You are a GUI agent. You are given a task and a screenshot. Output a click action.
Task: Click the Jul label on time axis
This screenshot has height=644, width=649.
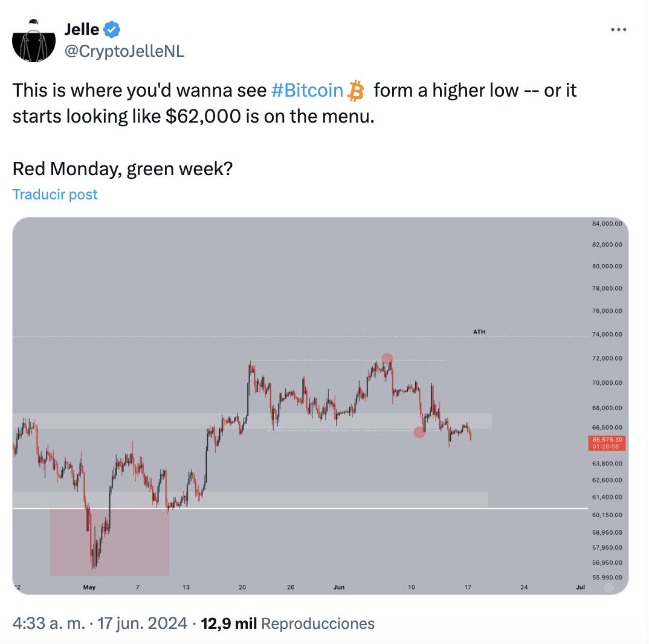[x=580, y=587]
